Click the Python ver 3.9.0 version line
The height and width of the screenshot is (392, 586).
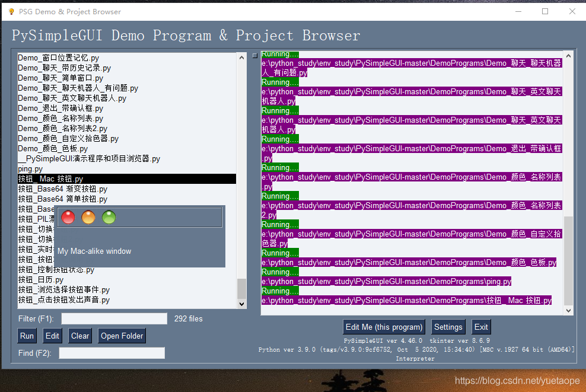416,350
